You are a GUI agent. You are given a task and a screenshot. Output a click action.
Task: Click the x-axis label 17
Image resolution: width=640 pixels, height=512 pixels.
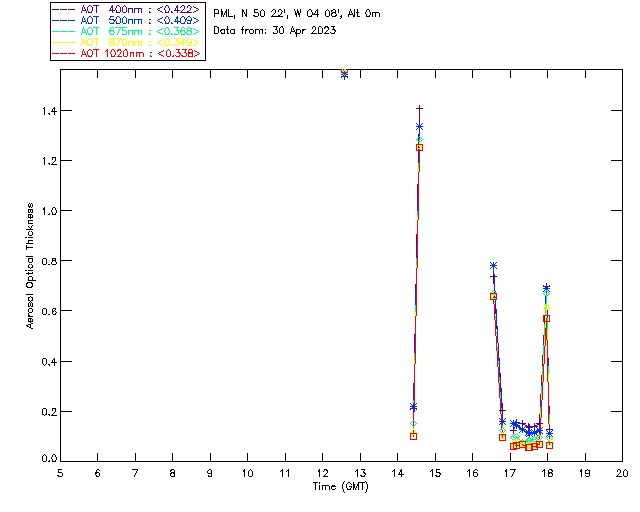click(x=510, y=473)
